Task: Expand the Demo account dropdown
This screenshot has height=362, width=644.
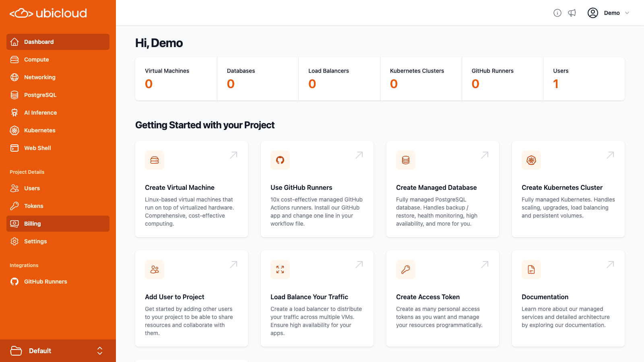Action: (x=616, y=12)
